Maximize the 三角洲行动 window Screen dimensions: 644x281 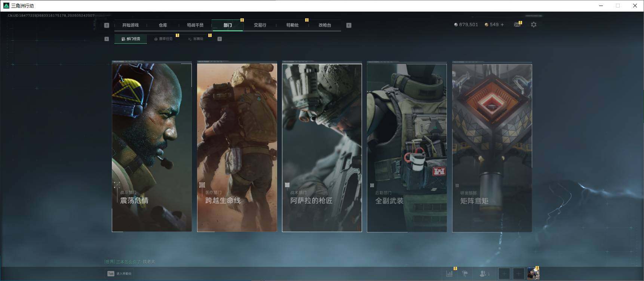click(618, 6)
